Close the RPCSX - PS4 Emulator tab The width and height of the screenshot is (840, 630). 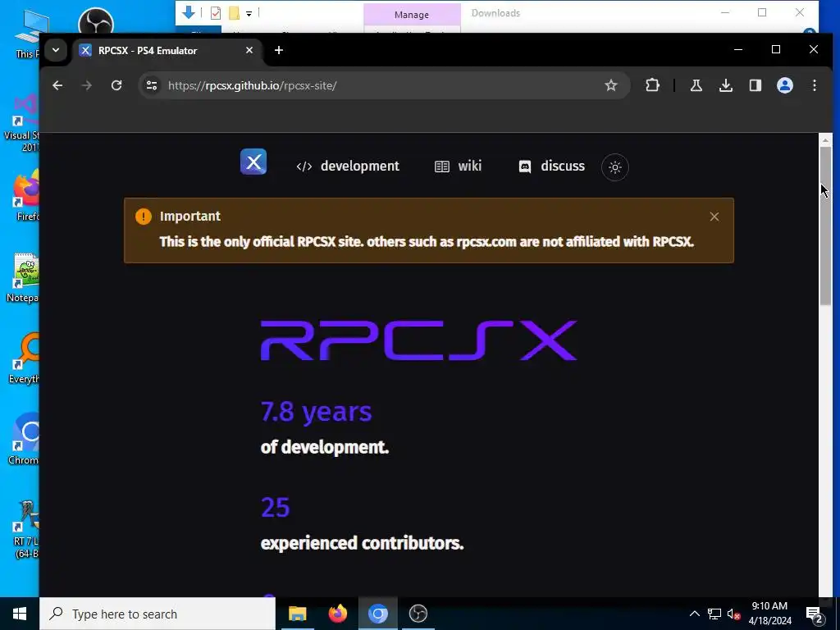click(249, 50)
